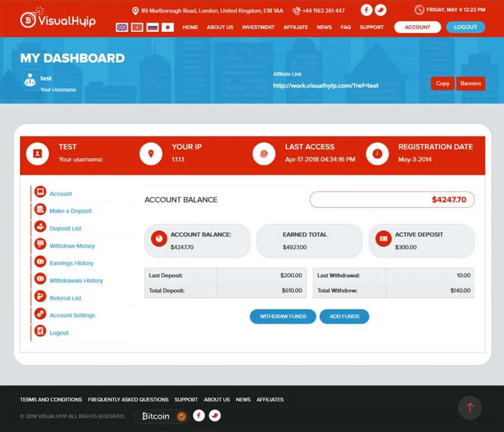Click the Last Access fingerprint icon
The height and width of the screenshot is (432, 504).
(x=264, y=154)
